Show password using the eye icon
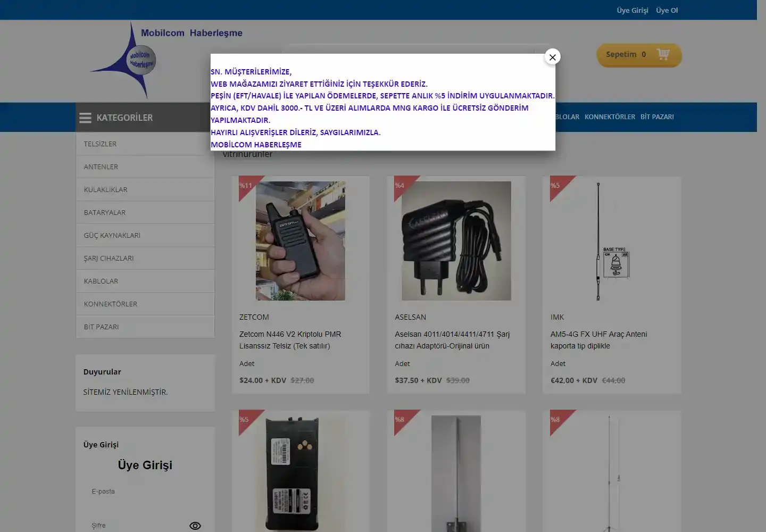Viewport: 766px width, 532px height. (195, 526)
